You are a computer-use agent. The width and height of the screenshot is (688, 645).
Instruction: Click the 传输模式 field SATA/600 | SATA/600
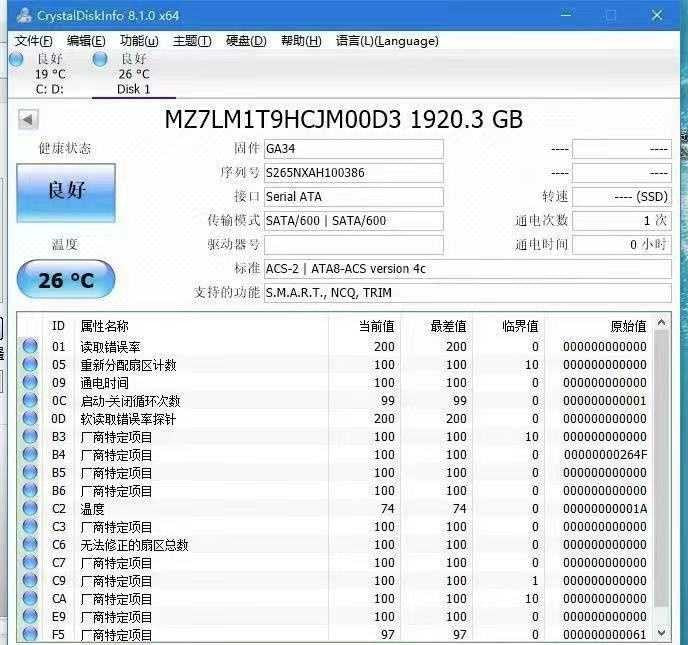point(354,221)
